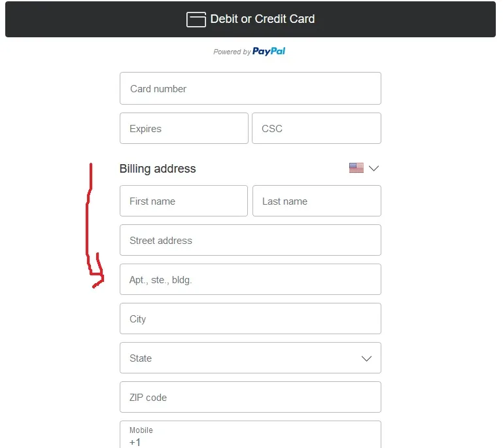The image size is (503, 448).
Task: Click the +1 country code prefix
Action: point(135,442)
